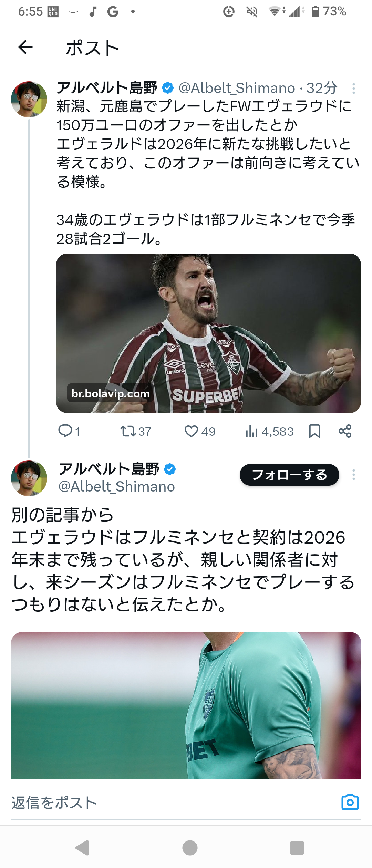Open more options beside the follow button

353,475
